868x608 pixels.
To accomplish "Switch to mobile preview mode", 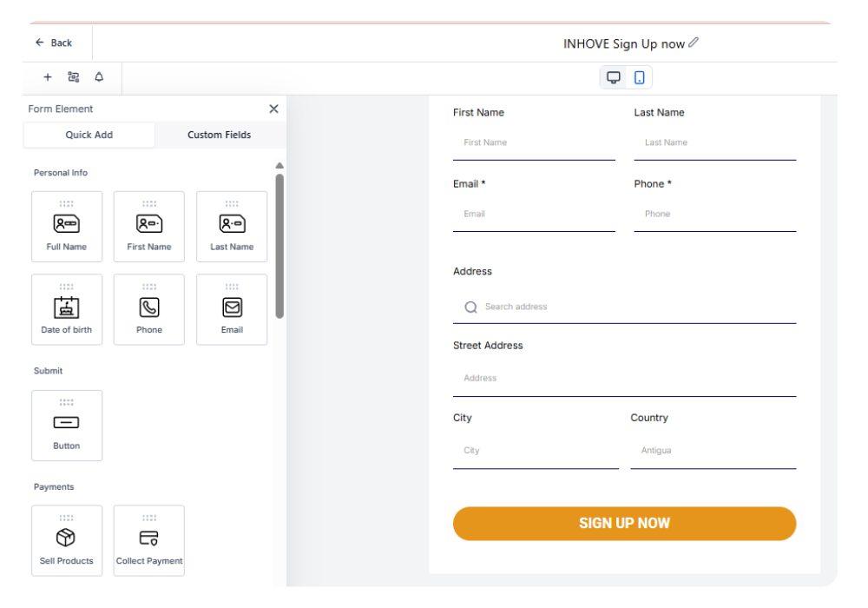I will click(x=639, y=77).
